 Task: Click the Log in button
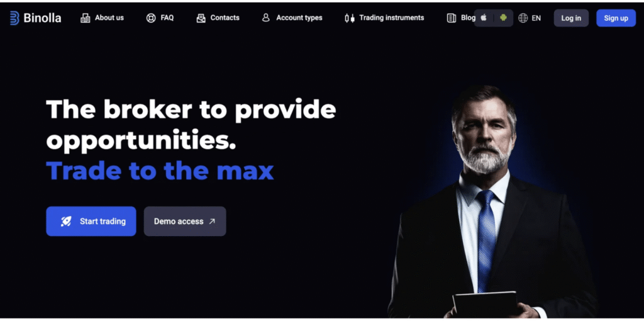pyautogui.click(x=571, y=18)
